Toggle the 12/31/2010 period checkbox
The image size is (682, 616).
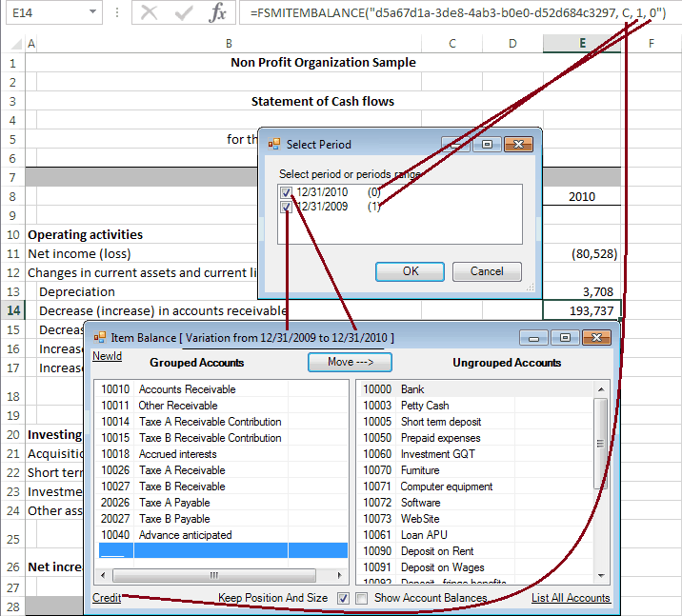coord(286,192)
